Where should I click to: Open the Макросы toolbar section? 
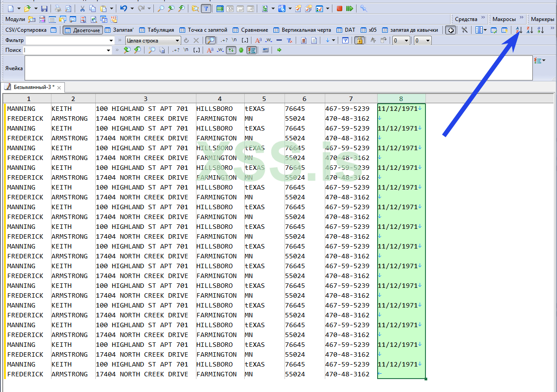click(504, 19)
